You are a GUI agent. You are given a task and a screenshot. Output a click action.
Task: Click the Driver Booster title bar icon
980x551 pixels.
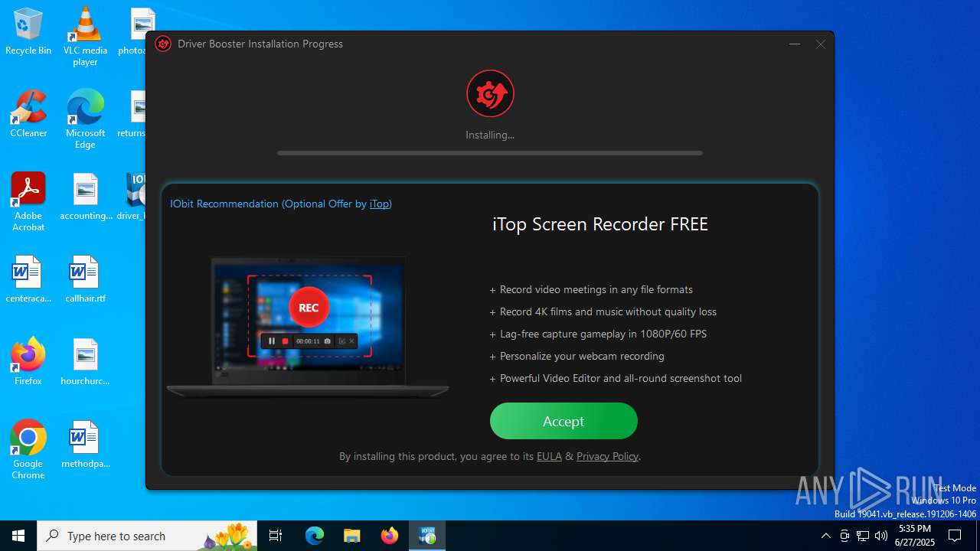coord(163,44)
